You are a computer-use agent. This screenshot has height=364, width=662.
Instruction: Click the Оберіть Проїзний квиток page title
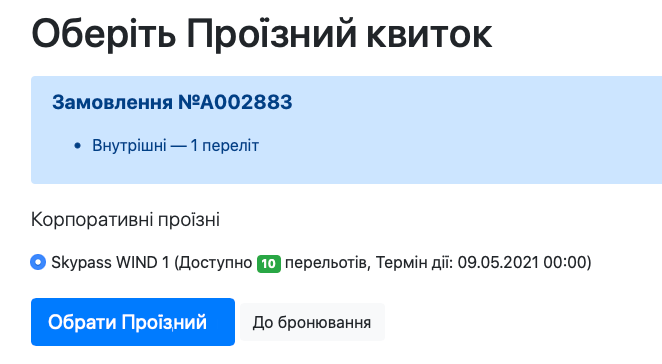[x=262, y=34]
